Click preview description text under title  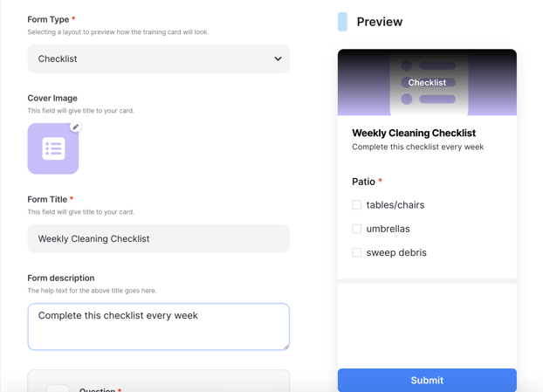[417, 147]
